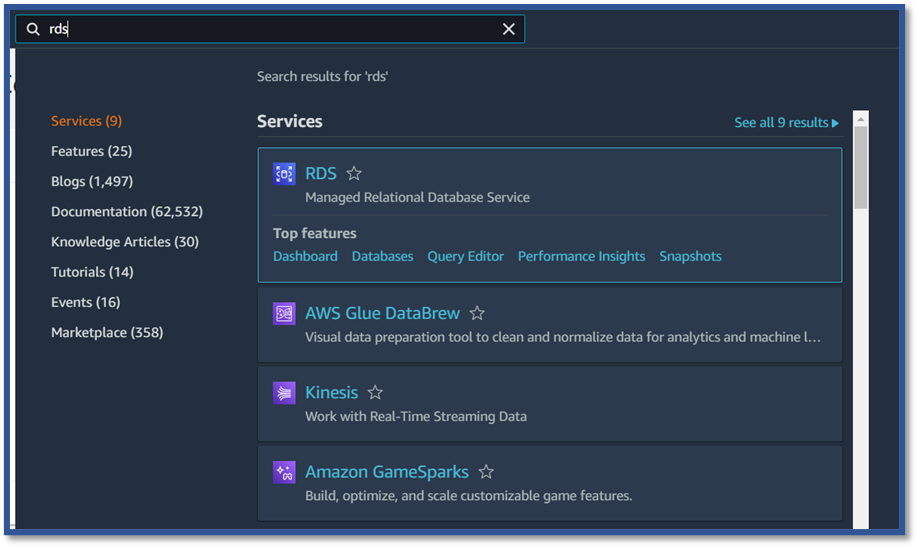Image resolution: width=918 pixels, height=548 pixels.
Task: Click the Top features label
Action: (x=314, y=234)
